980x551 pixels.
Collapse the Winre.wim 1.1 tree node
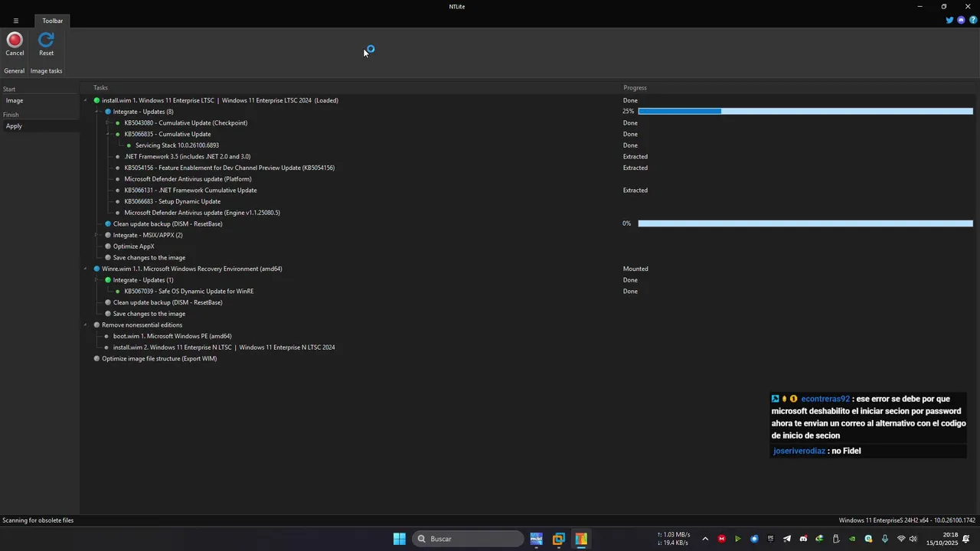86,269
